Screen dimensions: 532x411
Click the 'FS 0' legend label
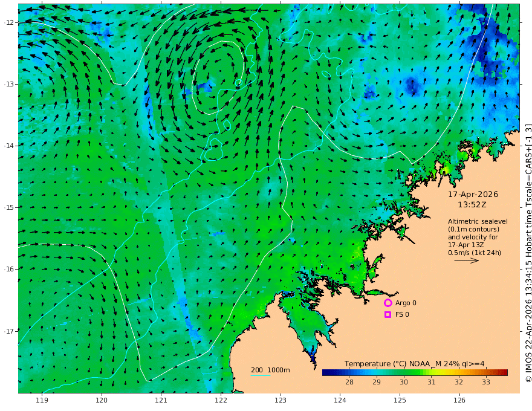coord(402,315)
